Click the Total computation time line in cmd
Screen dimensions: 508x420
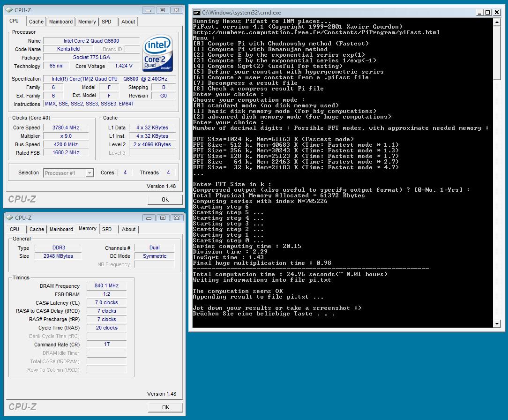pyautogui.click(x=290, y=274)
